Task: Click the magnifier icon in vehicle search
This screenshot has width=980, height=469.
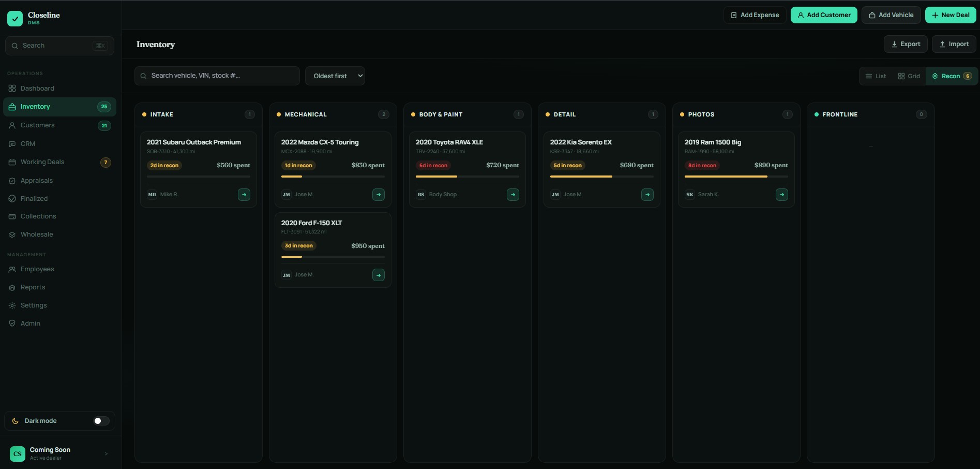Action: [x=143, y=76]
